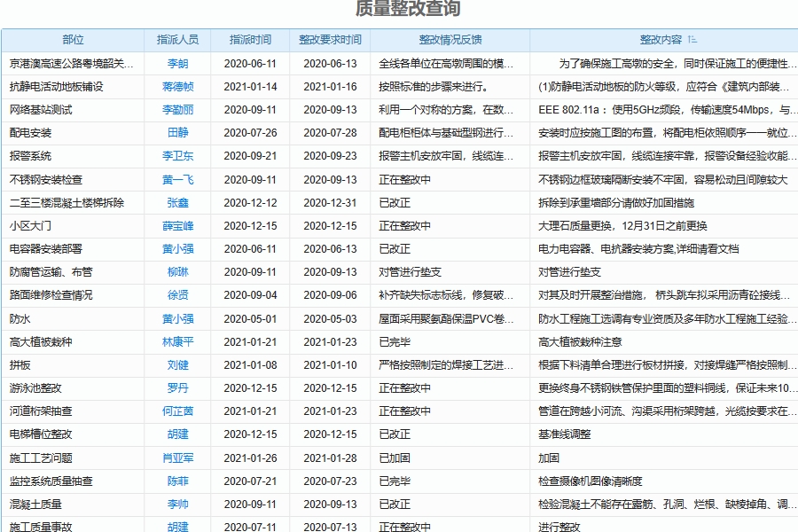The height and width of the screenshot is (532, 798).
Task: Click 张鑫 for the demolition row
Action: coord(176,202)
